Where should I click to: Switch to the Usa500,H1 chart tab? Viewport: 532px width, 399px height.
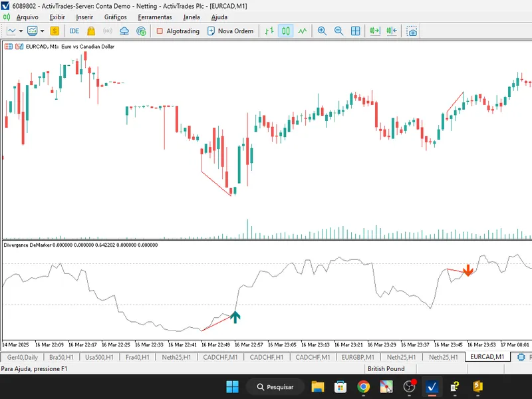tap(99, 357)
